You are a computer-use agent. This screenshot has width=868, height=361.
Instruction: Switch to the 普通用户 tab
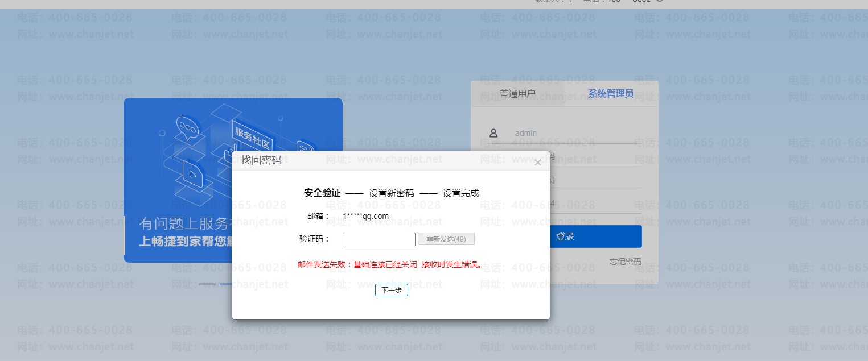coord(517,94)
